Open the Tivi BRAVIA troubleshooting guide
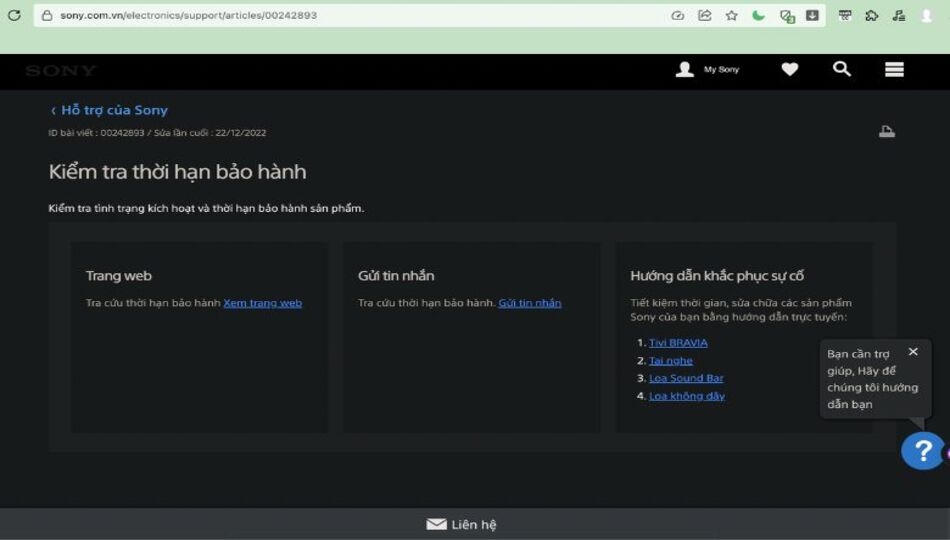The height and width of the screenshot is (540, 950). (678, 343)
